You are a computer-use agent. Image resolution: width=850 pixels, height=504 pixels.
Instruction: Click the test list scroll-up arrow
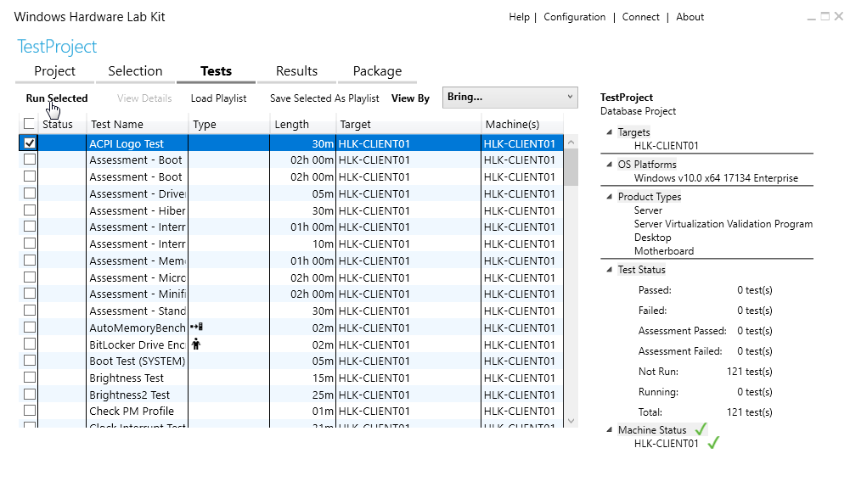coord(571,142)
